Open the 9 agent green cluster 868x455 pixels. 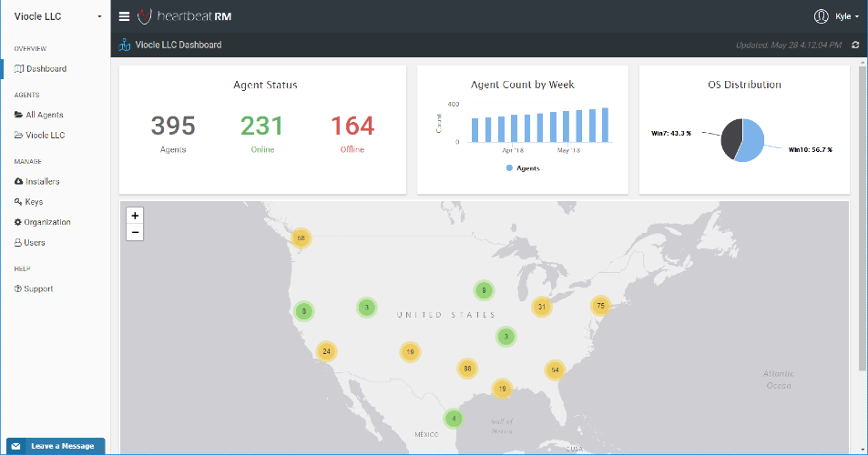click(484, 290)
